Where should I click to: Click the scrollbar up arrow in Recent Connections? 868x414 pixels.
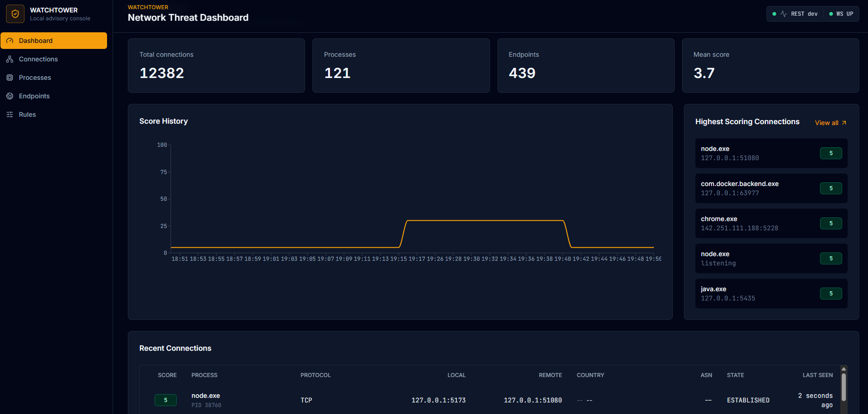point(844,369)
